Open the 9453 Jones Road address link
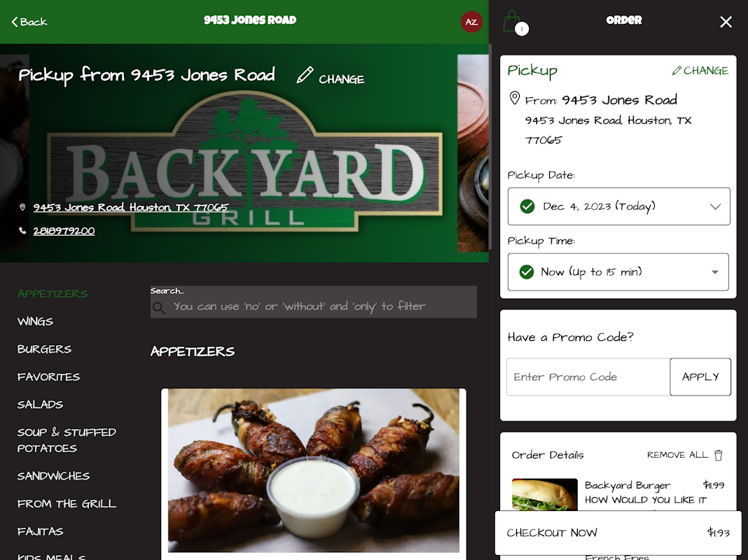This screenshot has height=560, width=748. click(131, 207)
